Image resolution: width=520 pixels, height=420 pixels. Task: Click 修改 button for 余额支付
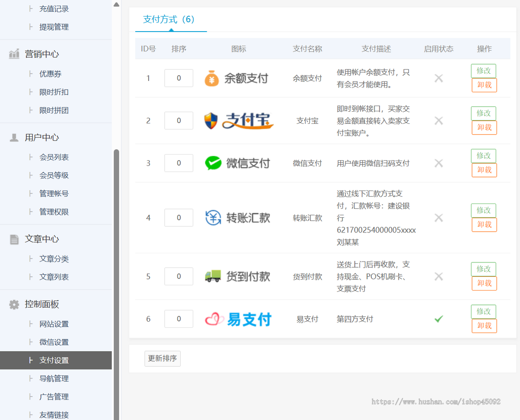click(484, 71)
